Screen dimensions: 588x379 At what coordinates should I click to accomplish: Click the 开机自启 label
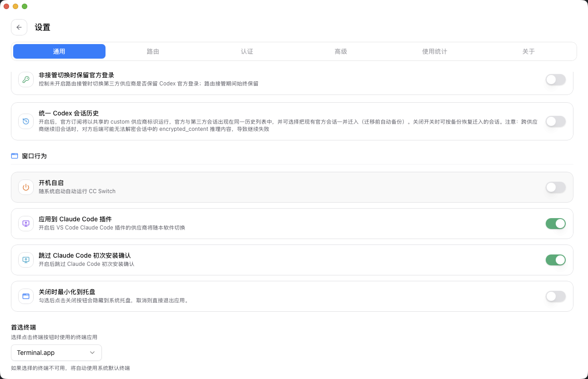point(51,183)
